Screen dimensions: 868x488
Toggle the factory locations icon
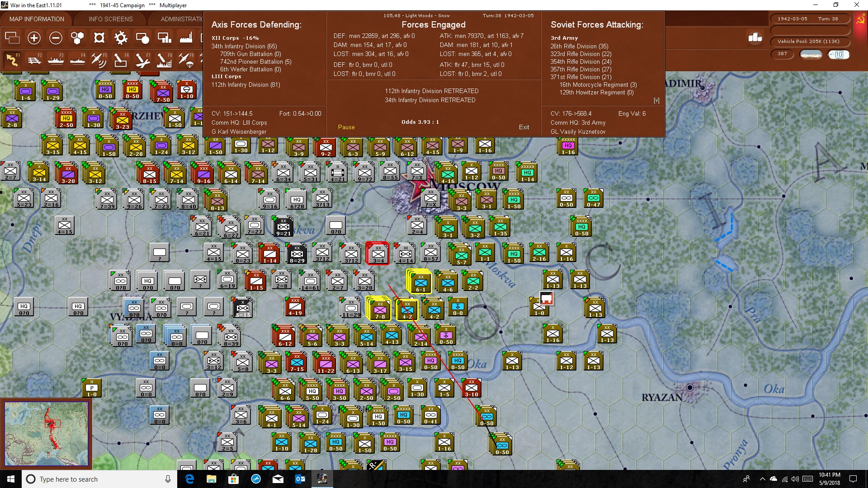point(186,38)
